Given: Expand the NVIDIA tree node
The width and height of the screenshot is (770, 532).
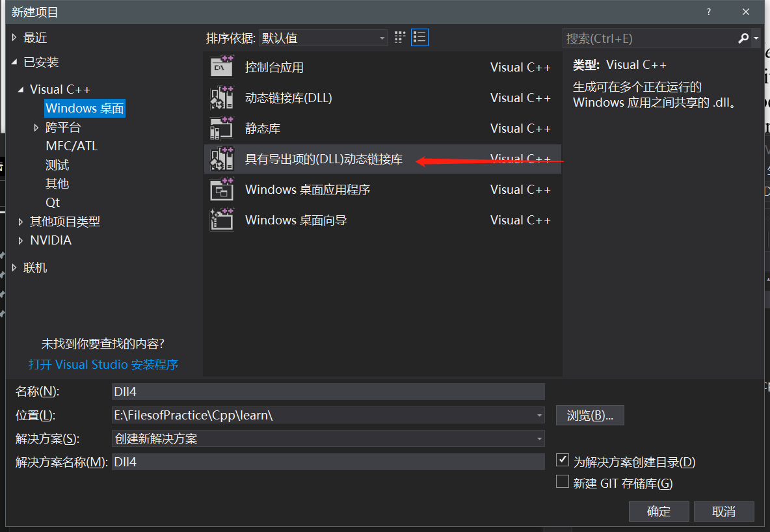Looking at the screenshot, I should (x=21, y=240).
